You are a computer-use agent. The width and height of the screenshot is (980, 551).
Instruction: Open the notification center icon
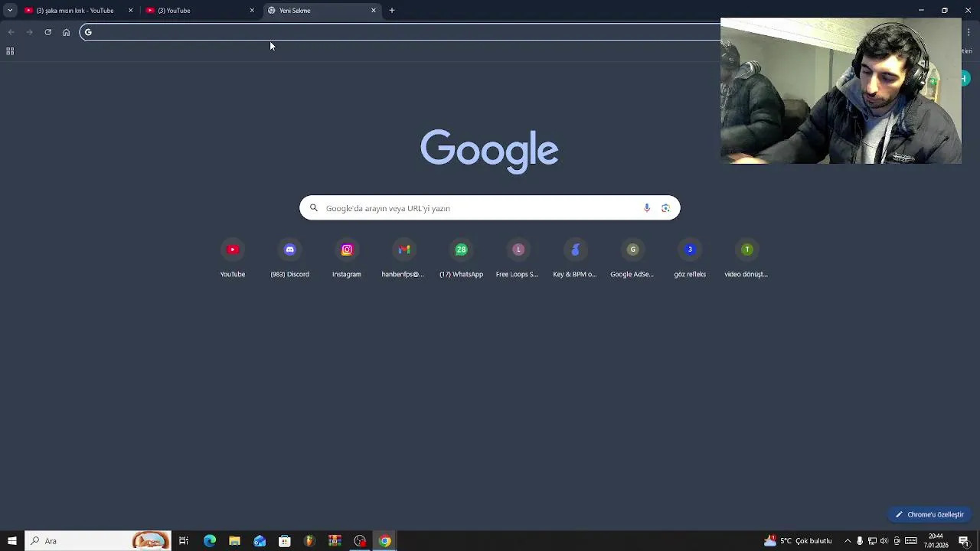click(x=964, y=541)
